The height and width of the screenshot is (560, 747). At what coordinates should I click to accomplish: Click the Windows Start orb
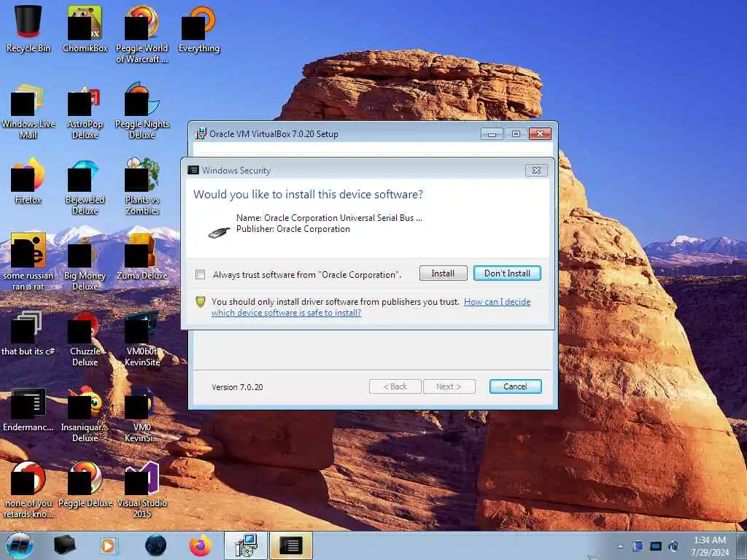click(20, 545)
